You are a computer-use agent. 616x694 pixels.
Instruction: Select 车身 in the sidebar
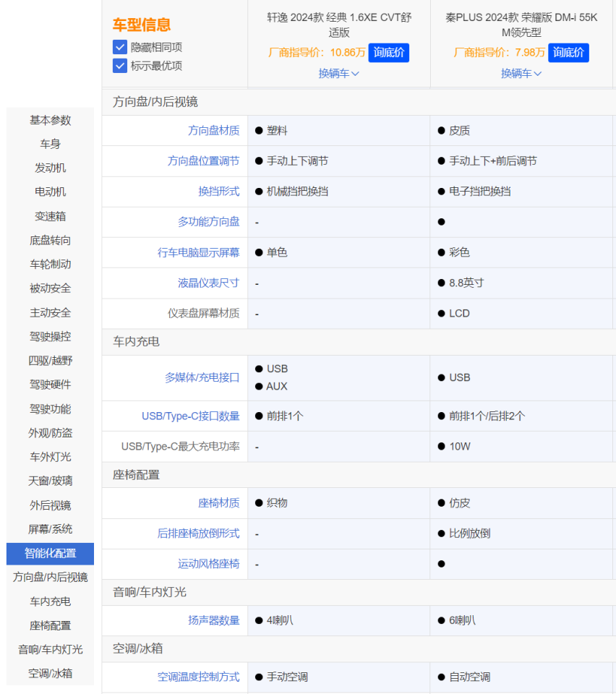coord(50,145)
